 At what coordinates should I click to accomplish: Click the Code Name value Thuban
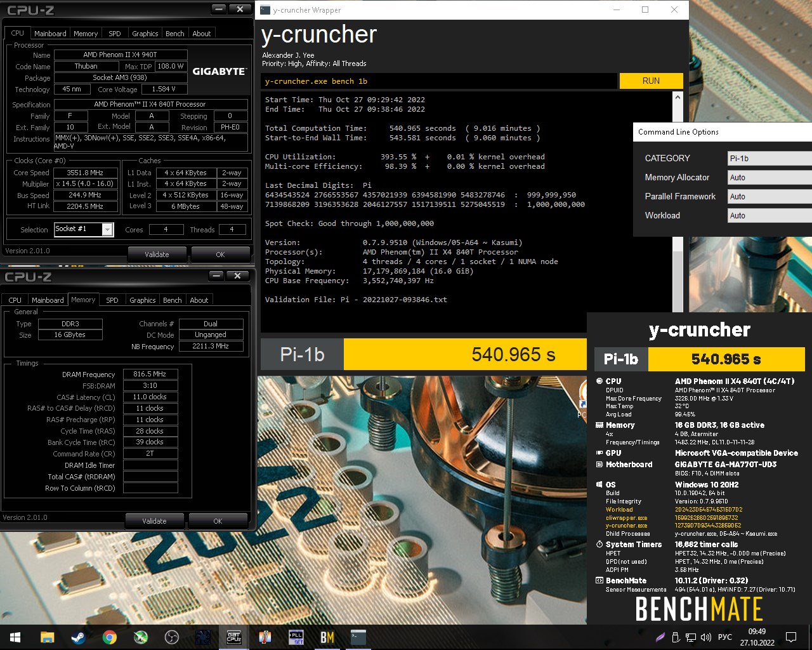(x=86, y=67)
